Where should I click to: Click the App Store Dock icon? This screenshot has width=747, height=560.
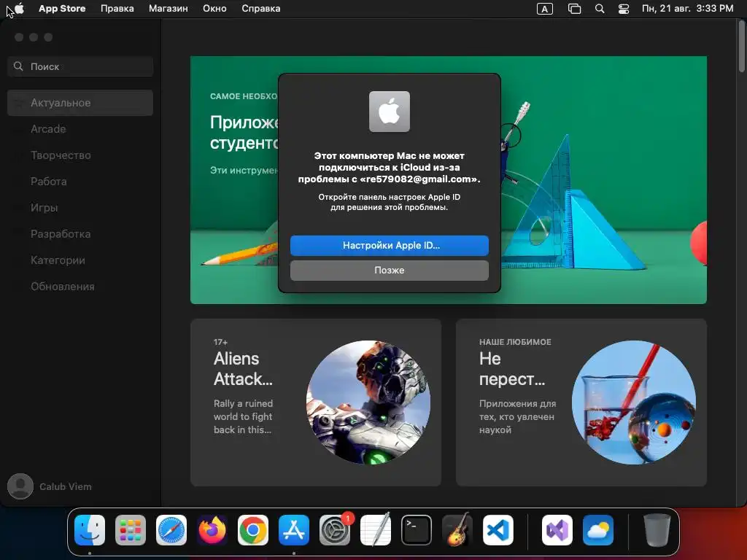[x=294, y=530]
